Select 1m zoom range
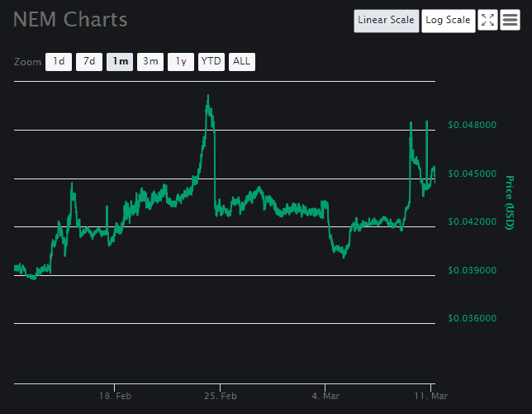The width and height of the screenshot is (532, 414). [x=120, y=62]
